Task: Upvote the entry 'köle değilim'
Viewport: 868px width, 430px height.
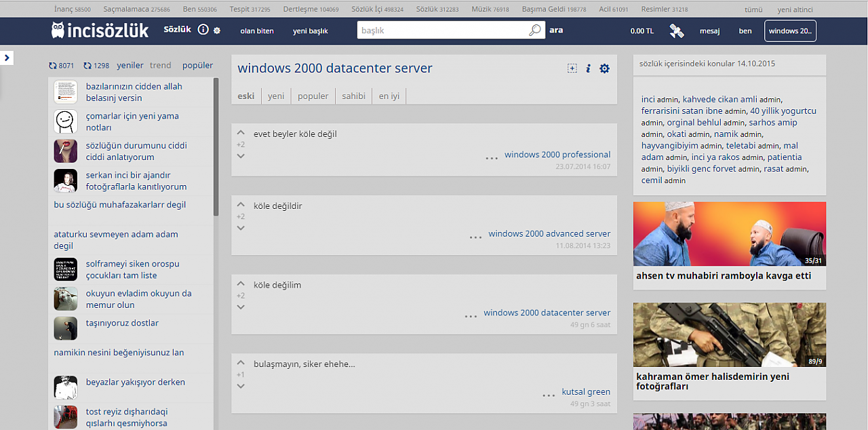Action: coord(241,284)
